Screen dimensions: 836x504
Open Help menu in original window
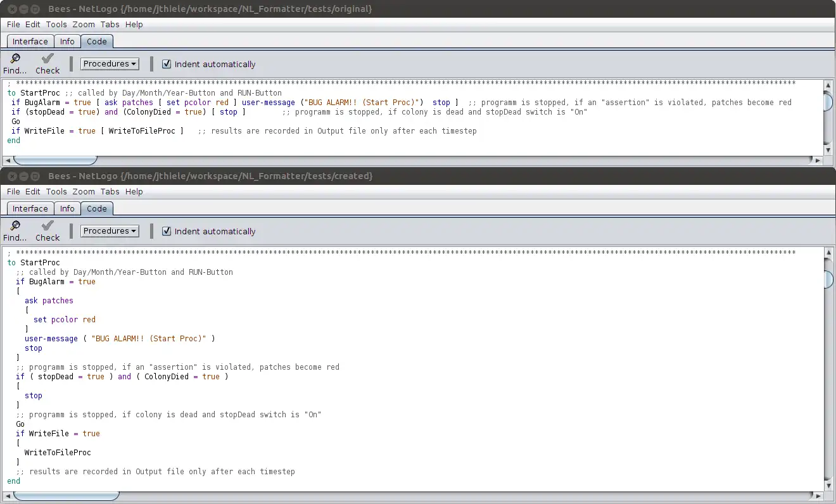click(134, 24)
